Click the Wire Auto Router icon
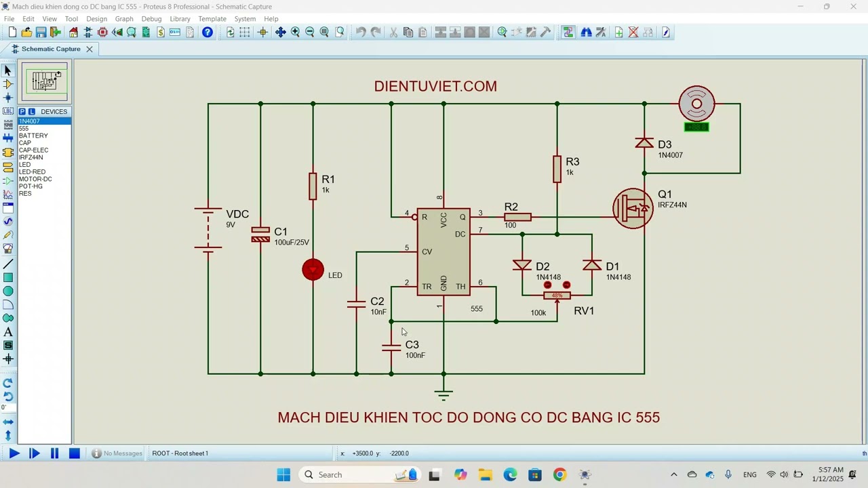Screen dimensions: 868x488 click(x=568, y=32)
